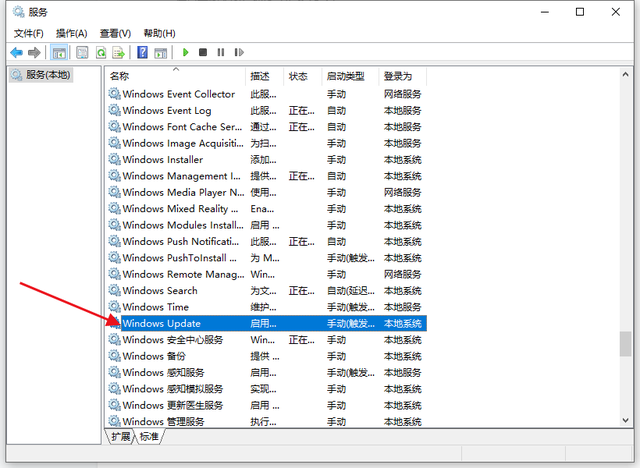Select Windows PushToInstall row

(x=267, y=258)
